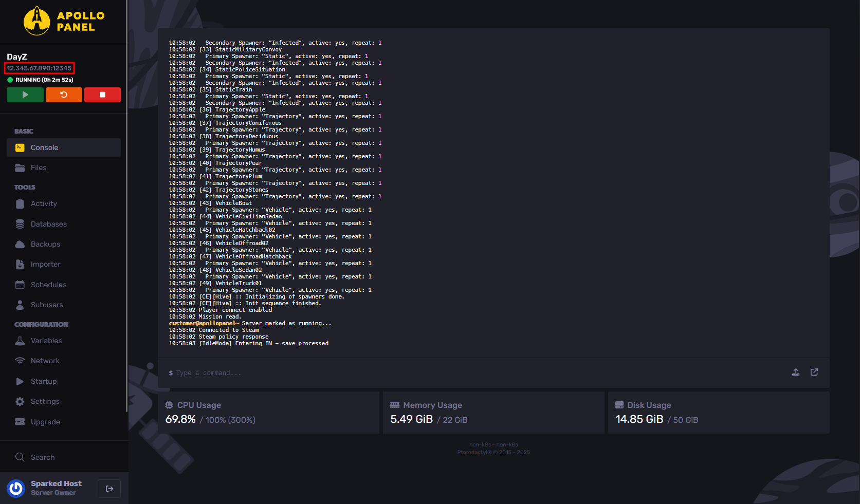
Task: Click the sidebar scrollbar
Action: (x=126, y=206)
